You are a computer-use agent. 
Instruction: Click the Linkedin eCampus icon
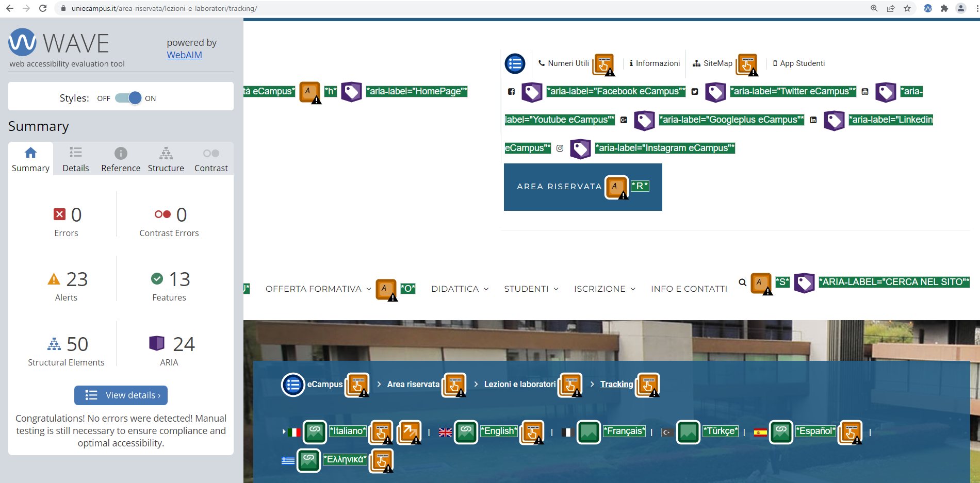coord(813,120)
